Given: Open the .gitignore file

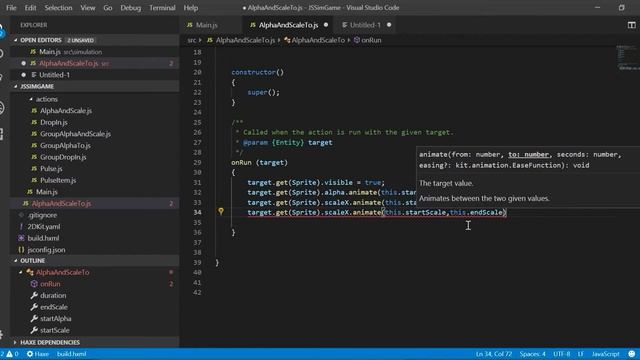Looking at the screenshot, I should 42,215.
